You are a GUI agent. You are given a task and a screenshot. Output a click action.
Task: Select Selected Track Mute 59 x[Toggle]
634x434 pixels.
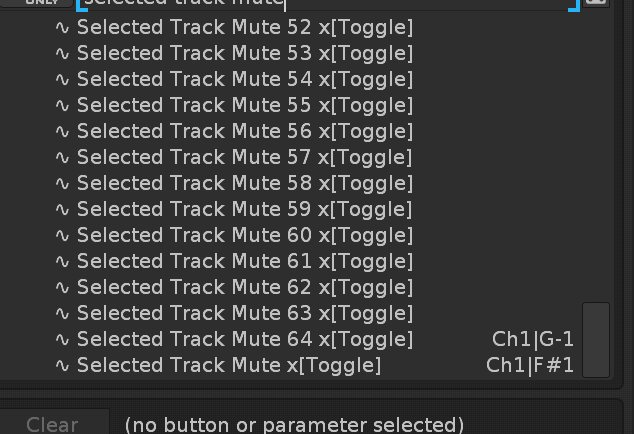(244, 209)
